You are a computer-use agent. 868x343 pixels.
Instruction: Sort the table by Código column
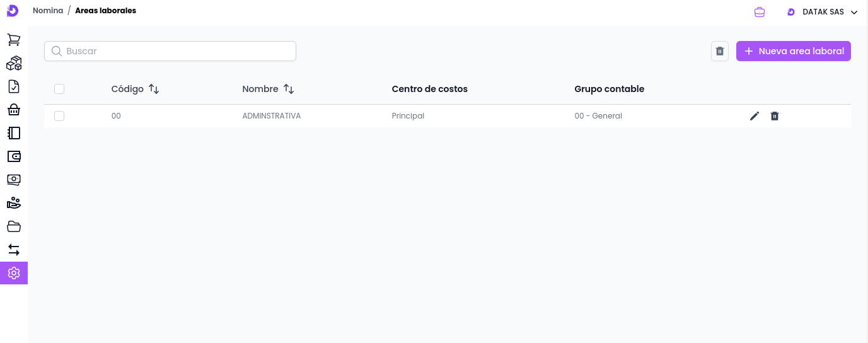tap(154, 89)
